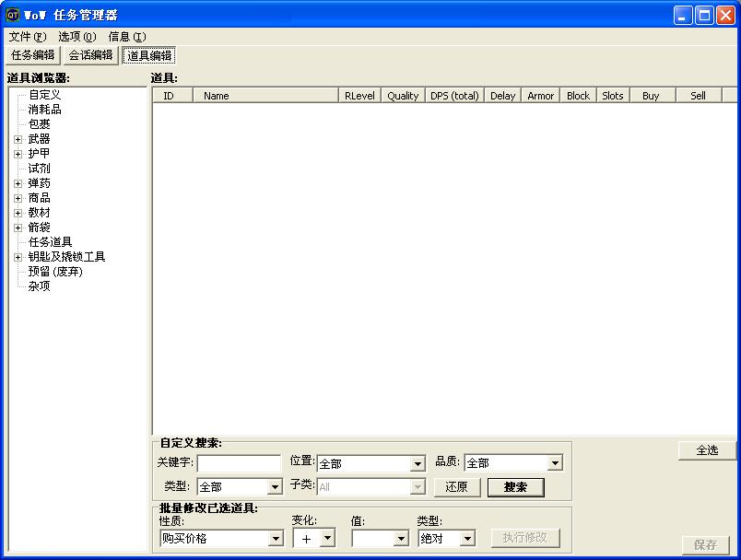Sort the list by Quality column header
Screen dimensions: 741x560
(403, 96)
